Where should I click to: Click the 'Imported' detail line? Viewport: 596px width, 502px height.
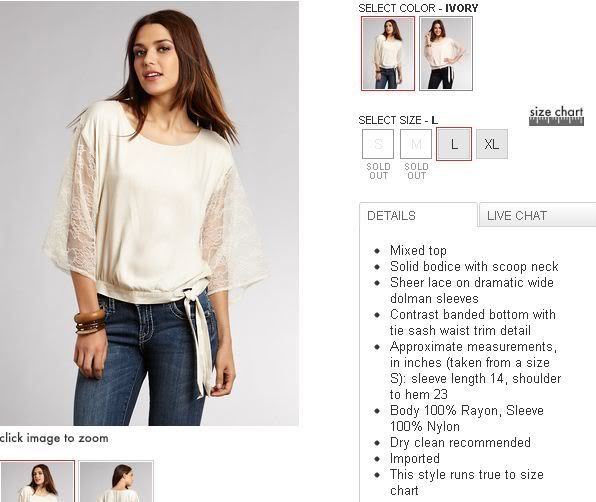415,458
